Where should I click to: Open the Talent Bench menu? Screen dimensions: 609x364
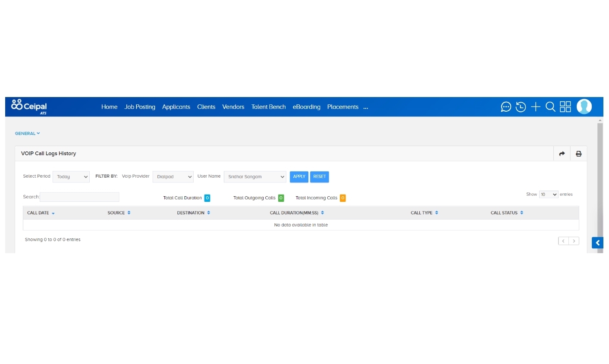point(269,107)
